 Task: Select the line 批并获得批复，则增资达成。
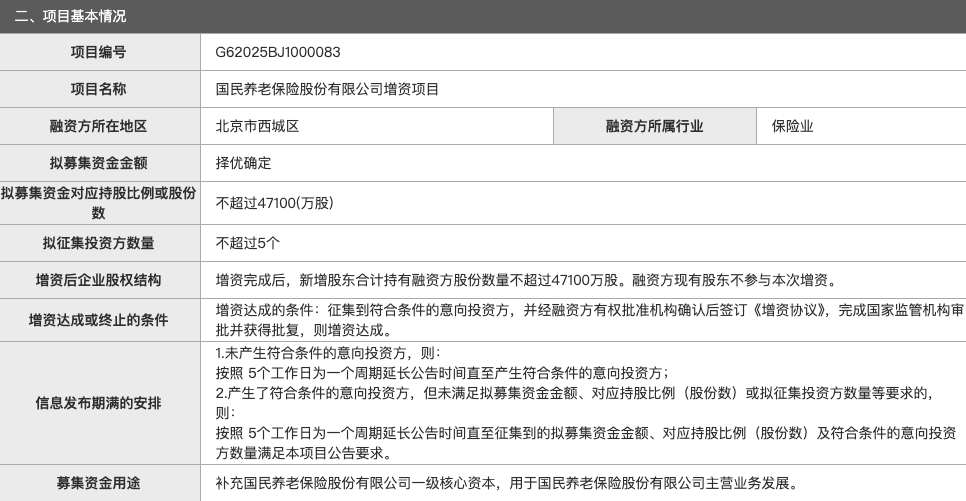(306, 330)
